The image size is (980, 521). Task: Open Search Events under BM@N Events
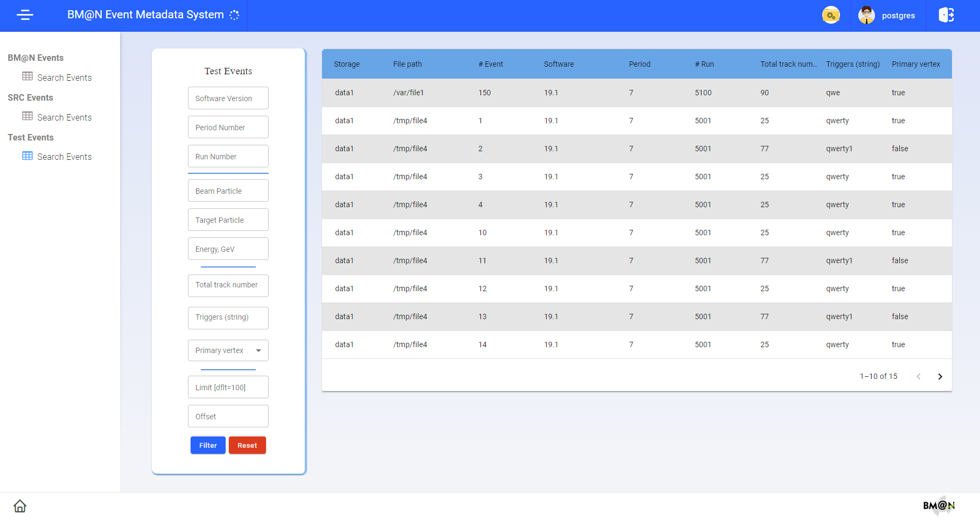pos(64,78)
